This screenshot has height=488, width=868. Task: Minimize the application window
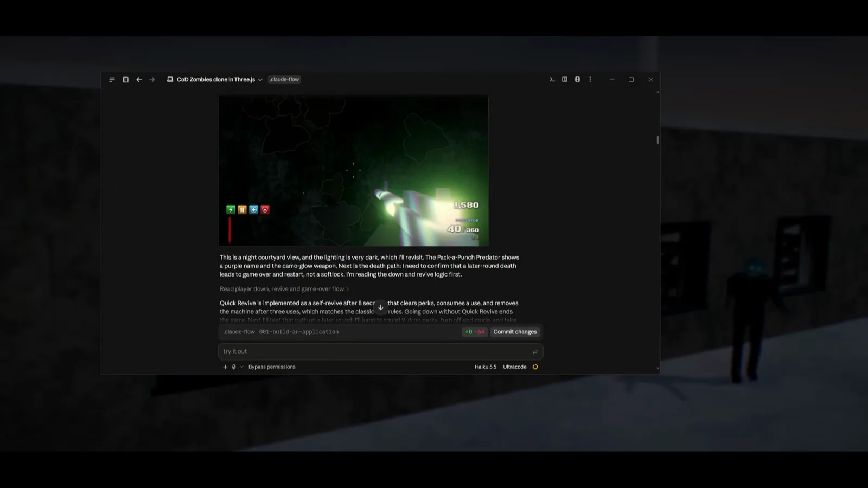point(612,80)
